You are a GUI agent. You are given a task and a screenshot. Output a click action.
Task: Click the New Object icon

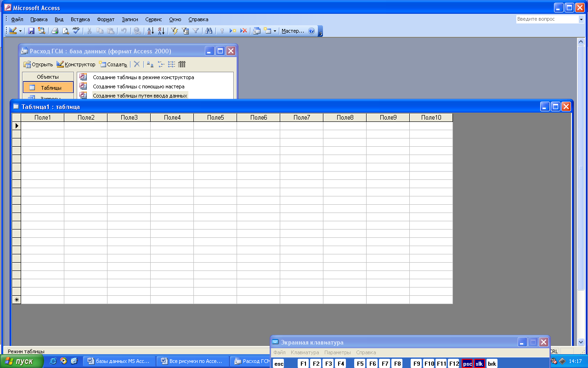(267, 31)
